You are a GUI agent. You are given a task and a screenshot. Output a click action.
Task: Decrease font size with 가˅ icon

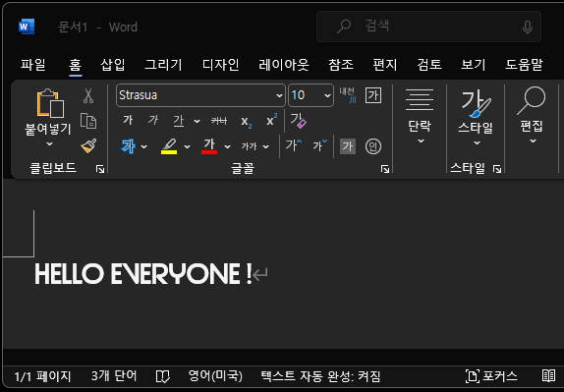tap(319, 145)
